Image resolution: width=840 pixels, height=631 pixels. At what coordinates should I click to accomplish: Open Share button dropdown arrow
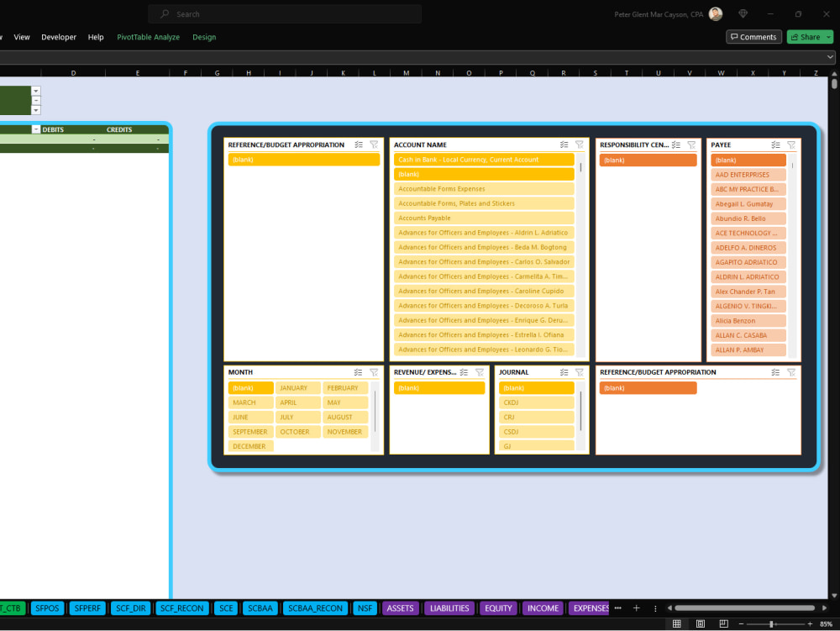pyautogui.click(x=829, y=37)
